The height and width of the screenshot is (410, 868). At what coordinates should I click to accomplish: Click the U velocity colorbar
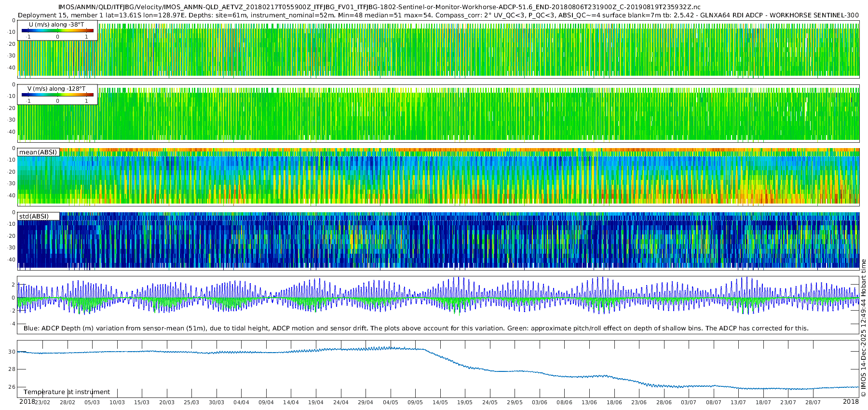pos(57,31)
